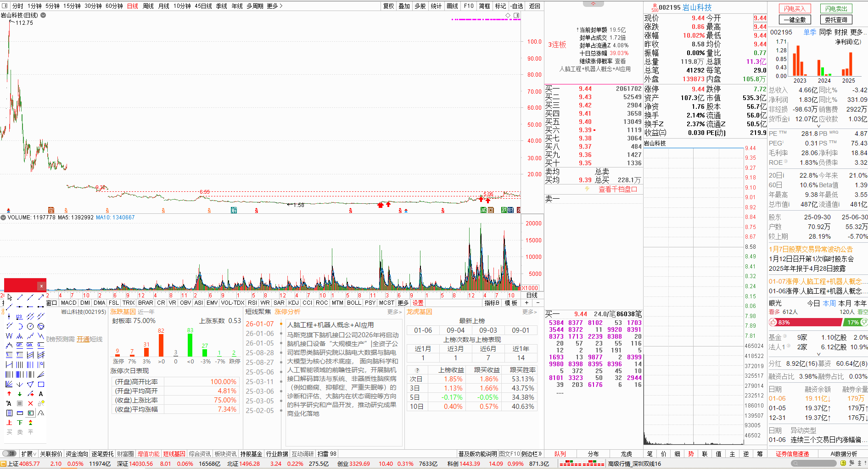Switch to the 周线 weekly chart tab

148,6
